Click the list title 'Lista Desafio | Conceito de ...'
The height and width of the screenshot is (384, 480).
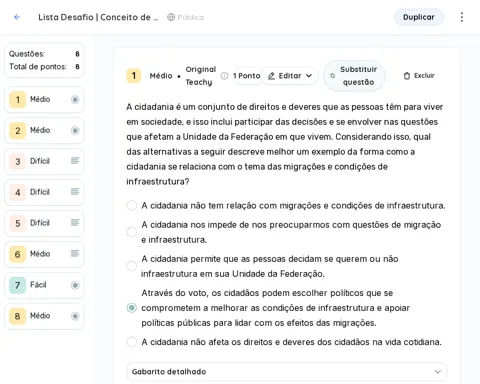(x=98, y=17)
